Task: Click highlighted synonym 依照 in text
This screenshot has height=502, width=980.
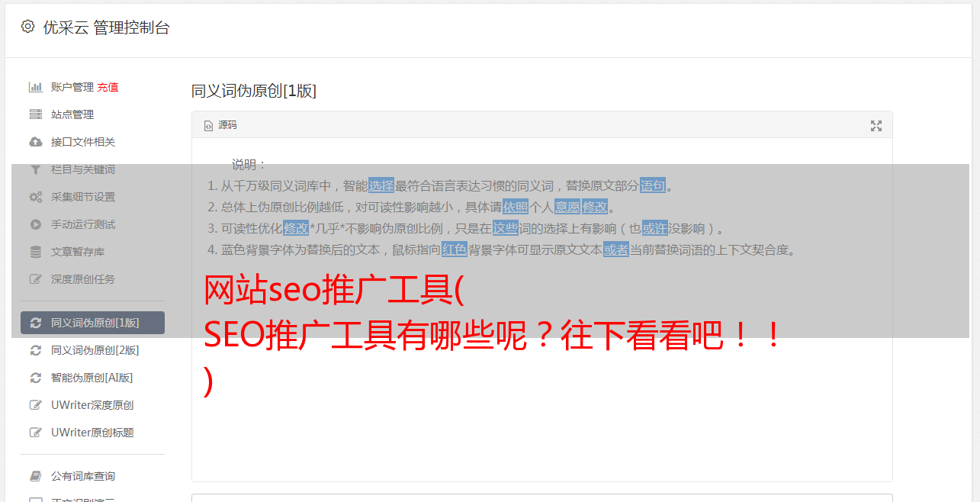Action: pos(516,207)
